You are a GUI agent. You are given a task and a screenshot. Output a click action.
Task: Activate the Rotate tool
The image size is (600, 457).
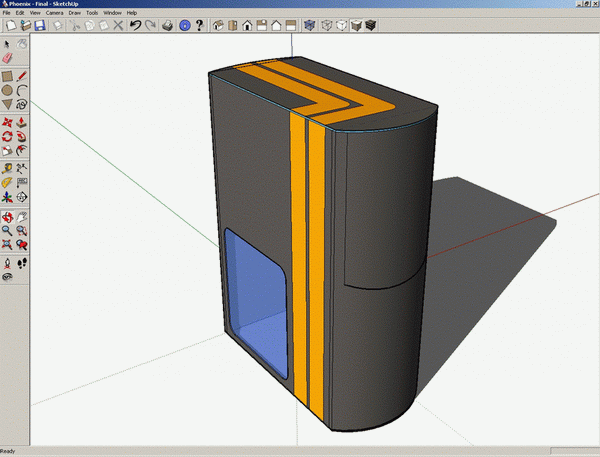tap(7, 136)
